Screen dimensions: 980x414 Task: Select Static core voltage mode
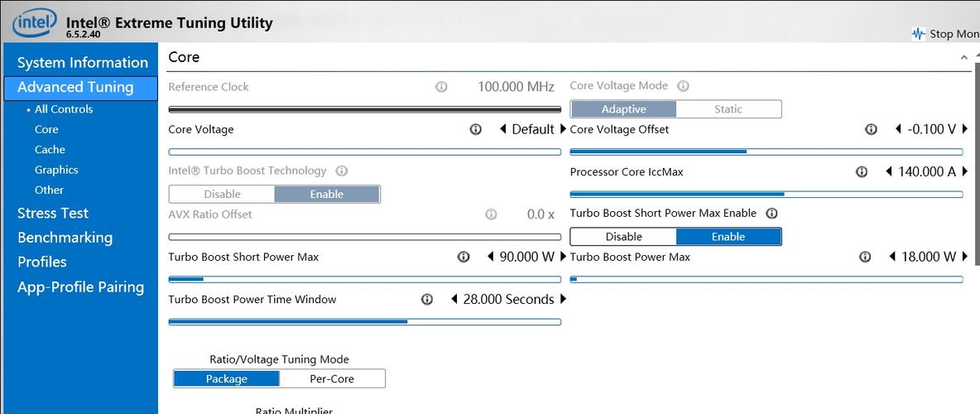(728, 108)
